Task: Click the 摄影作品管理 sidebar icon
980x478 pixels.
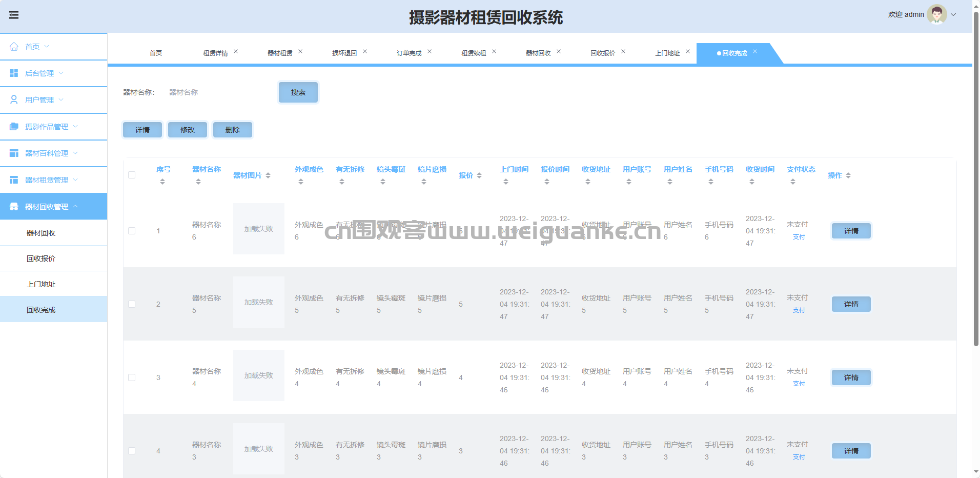Action: (x=14, y=127)
